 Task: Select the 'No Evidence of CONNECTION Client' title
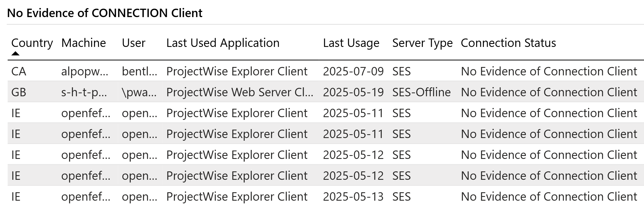point(105,13)
